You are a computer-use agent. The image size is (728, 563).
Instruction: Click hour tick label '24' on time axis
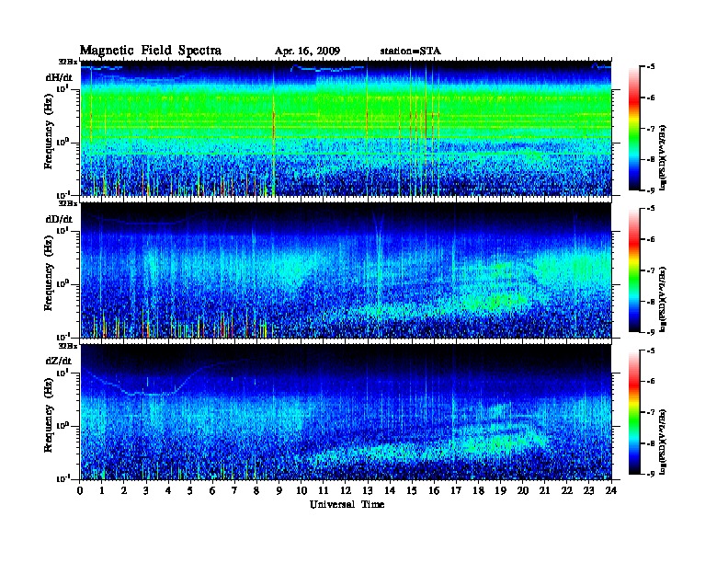point(611,490)
